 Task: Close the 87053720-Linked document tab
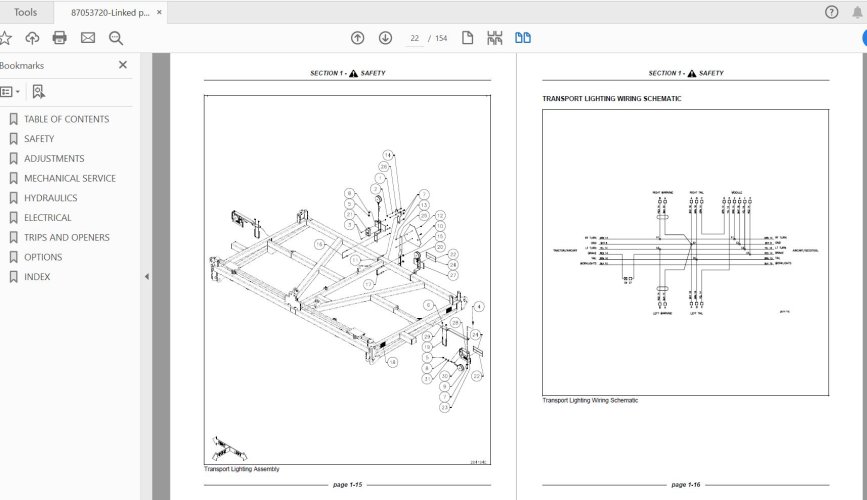(x=159, y=12)
